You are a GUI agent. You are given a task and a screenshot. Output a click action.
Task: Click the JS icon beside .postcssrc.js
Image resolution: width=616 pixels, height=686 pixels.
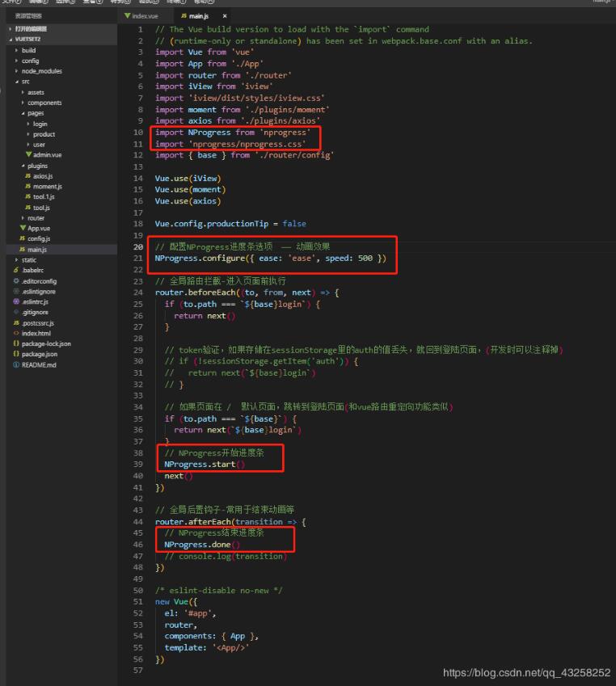tap(16, 323)
